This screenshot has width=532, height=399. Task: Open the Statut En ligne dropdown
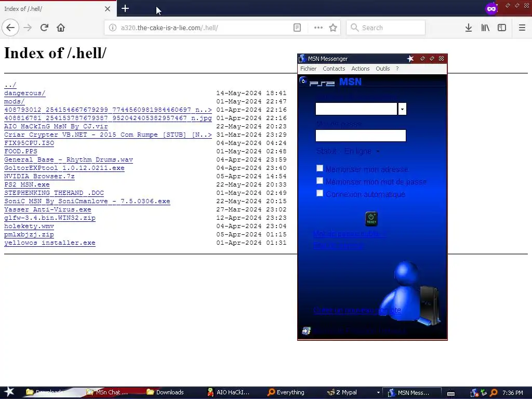[x=348, y=151]
